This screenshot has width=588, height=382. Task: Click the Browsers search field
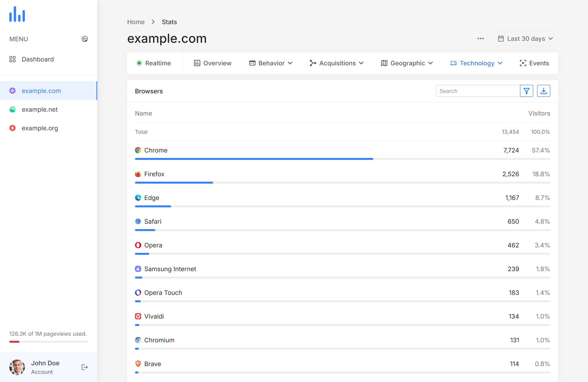(478, 91)
